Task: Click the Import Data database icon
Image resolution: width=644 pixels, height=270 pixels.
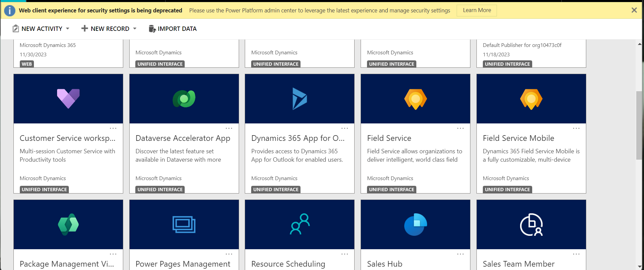Action: pyautogui.click(x=152, y=29)
